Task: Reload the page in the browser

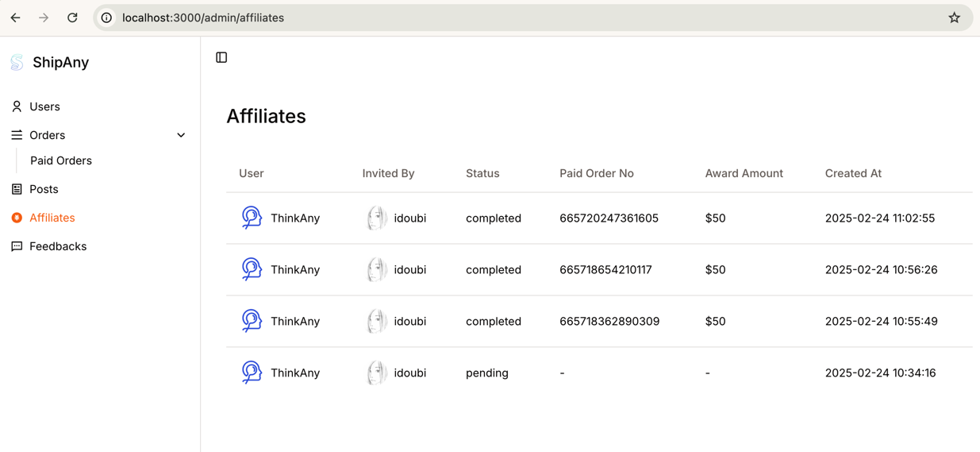Action: coord(72,17)
